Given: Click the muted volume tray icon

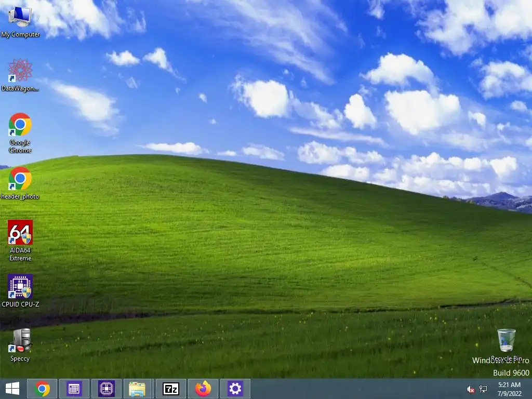Looking at the screenshot, I should click(471, 389).
